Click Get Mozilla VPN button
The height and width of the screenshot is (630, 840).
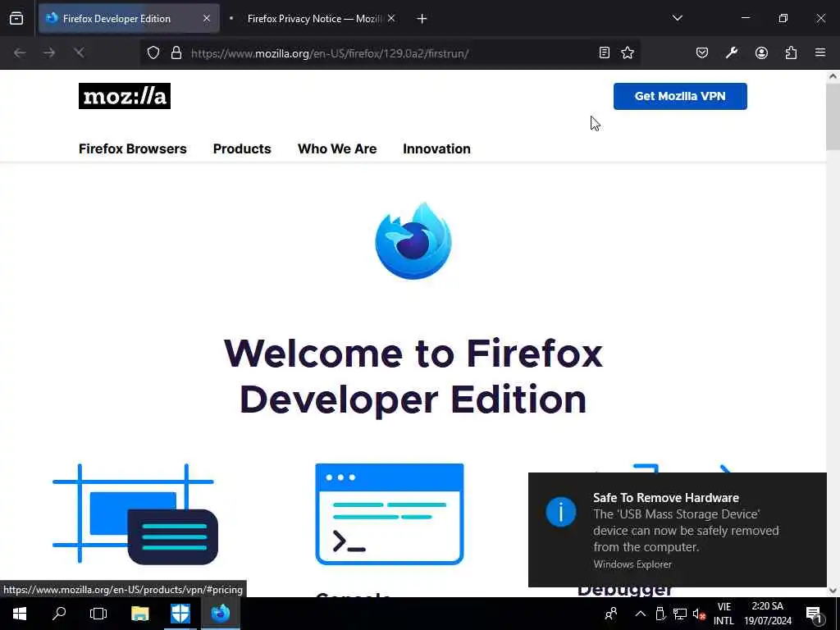[x=680, y=97]
